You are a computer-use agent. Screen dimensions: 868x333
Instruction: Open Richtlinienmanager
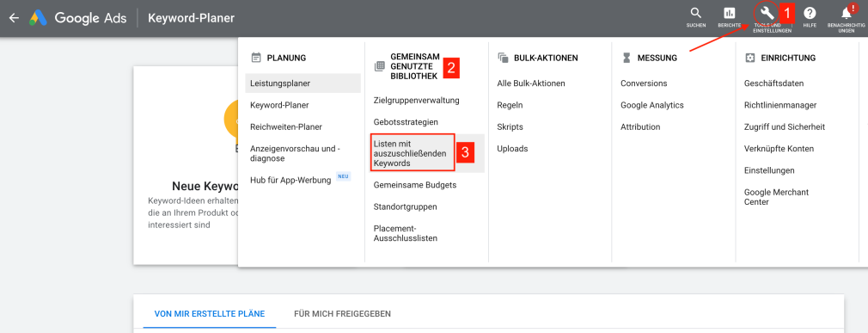(780, 105)
